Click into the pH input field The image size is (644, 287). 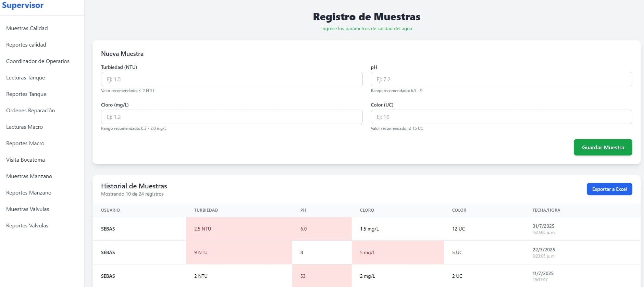[501, 79]
